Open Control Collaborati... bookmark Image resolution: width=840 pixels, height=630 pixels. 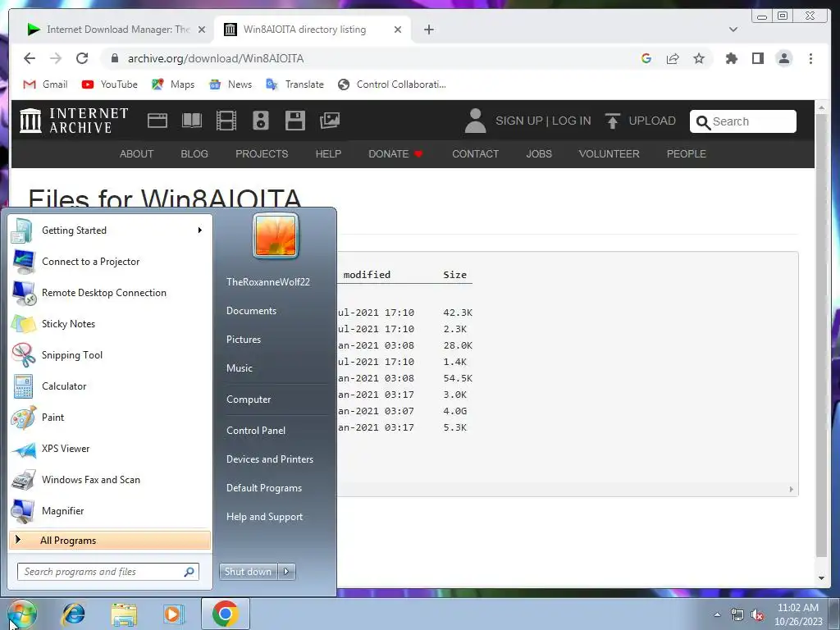tap(392, 84)
